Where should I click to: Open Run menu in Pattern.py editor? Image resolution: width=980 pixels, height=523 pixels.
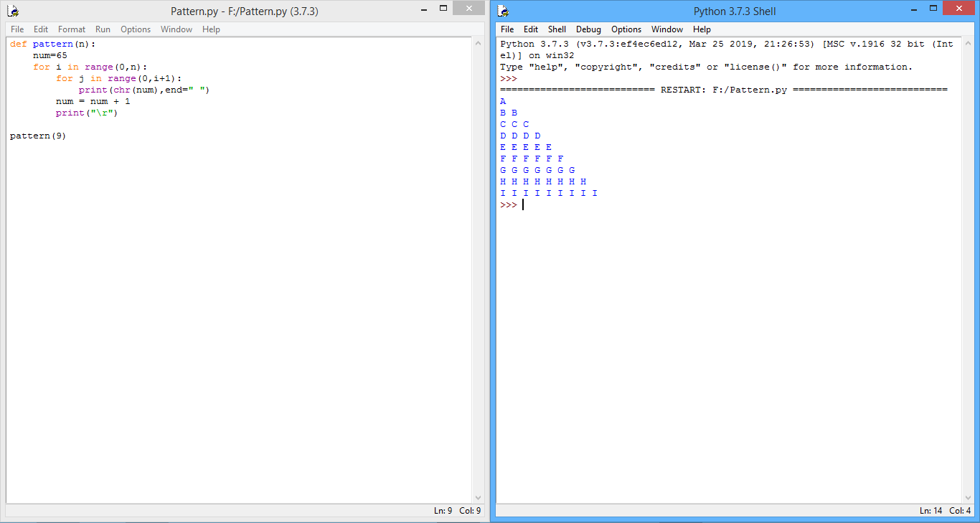103,29
